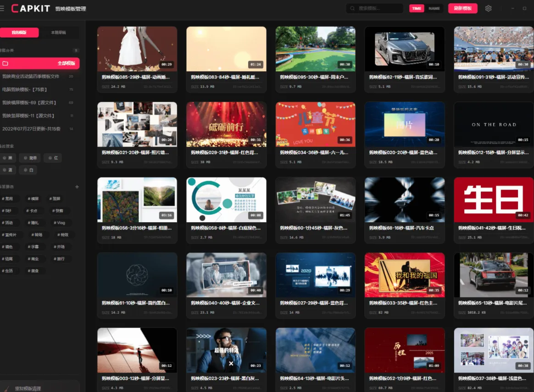The image size is (534, 392).
Task: Click the search templates input field
Action: tap(375, 8)
